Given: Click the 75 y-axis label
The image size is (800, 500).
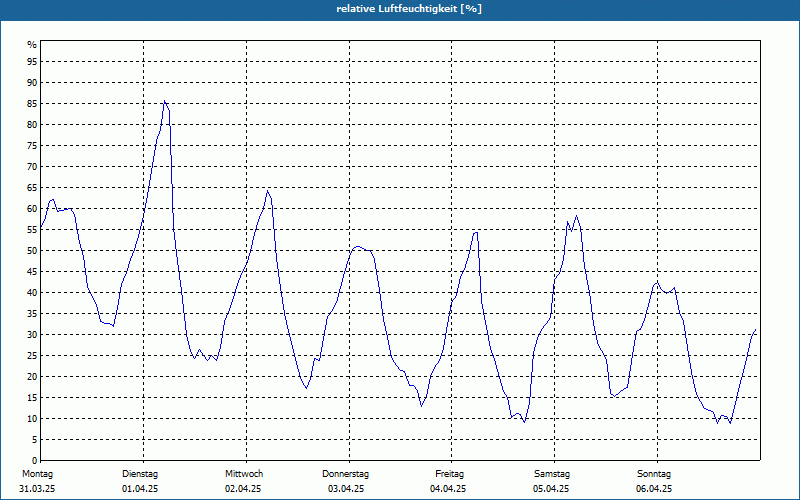Looking at the screenshot, I should [x=32, y=146].
